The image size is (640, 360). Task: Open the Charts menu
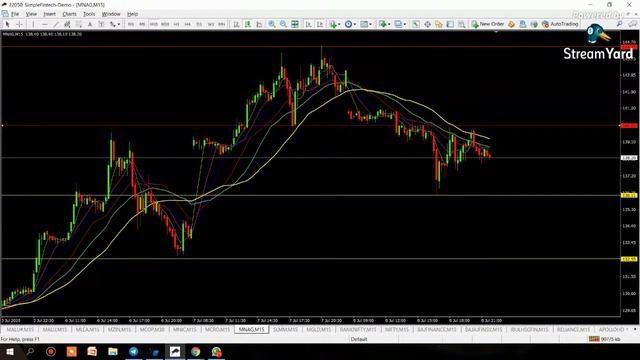[x=69, y=14]
